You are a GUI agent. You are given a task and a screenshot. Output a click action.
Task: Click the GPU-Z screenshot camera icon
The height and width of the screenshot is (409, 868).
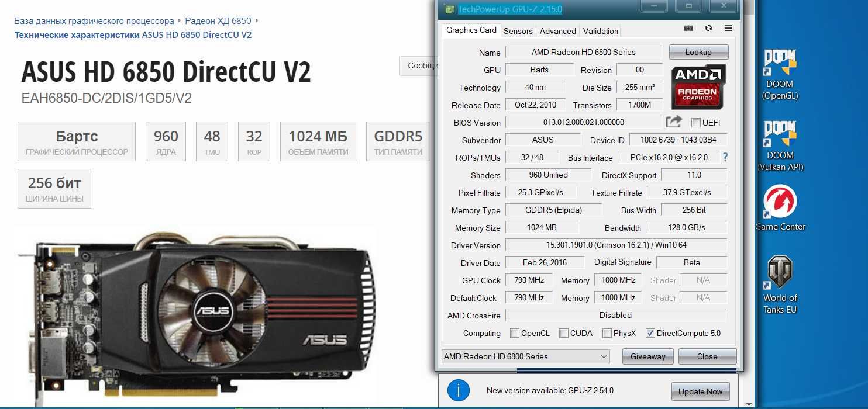pyautogui.click(x=688, y=28)
